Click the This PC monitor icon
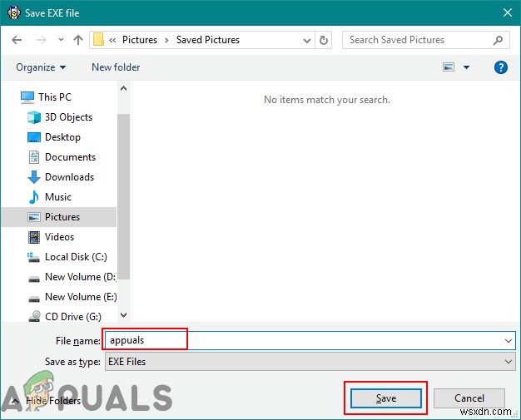 tap(27, 97)
